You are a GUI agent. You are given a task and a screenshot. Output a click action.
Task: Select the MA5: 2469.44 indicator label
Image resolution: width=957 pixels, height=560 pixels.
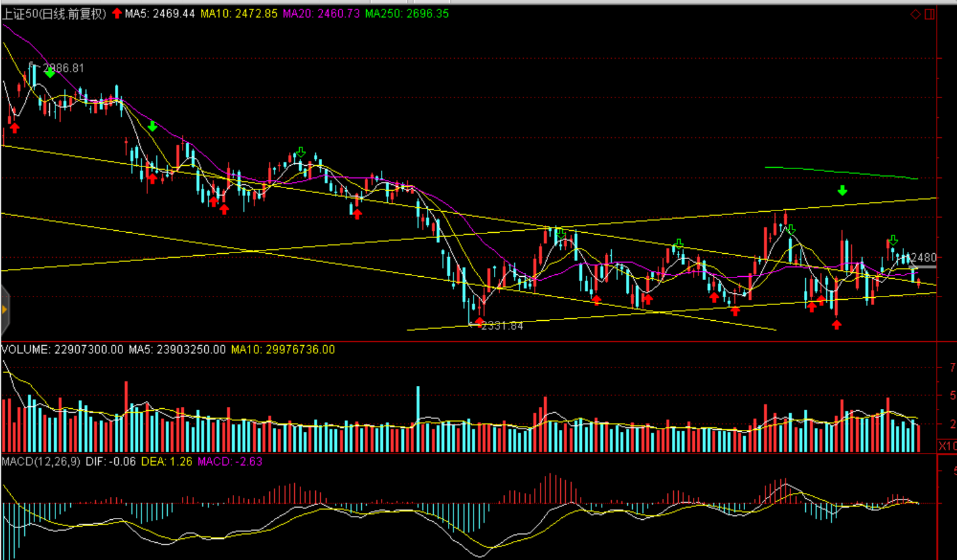[159, 13]
